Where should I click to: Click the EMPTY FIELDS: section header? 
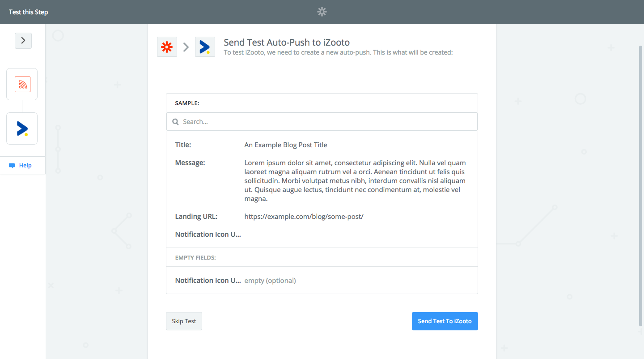coord(195,258)
